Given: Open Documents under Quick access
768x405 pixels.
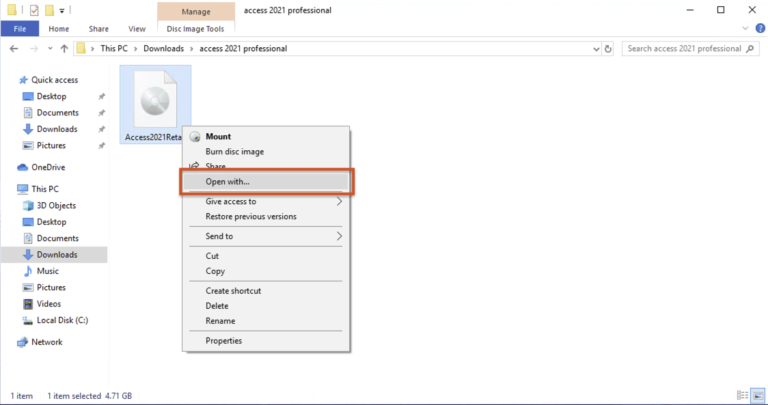Looking at the screenshot, I should point(57,113).
